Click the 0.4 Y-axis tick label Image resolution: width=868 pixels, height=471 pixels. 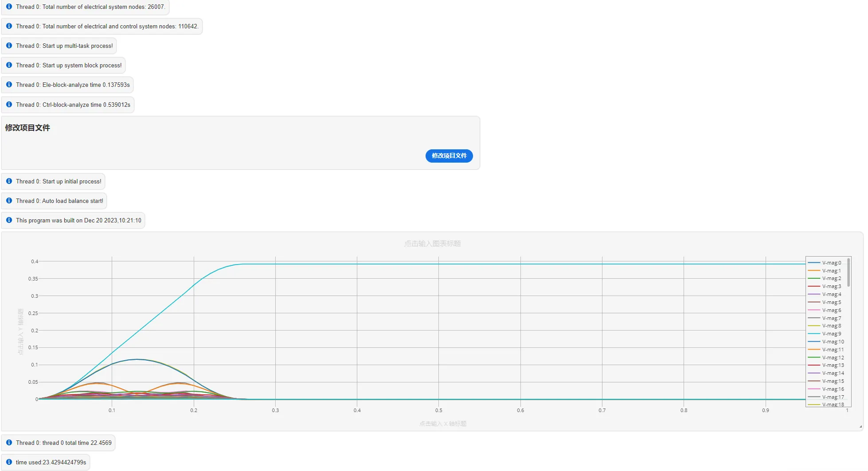click(35, 261)
